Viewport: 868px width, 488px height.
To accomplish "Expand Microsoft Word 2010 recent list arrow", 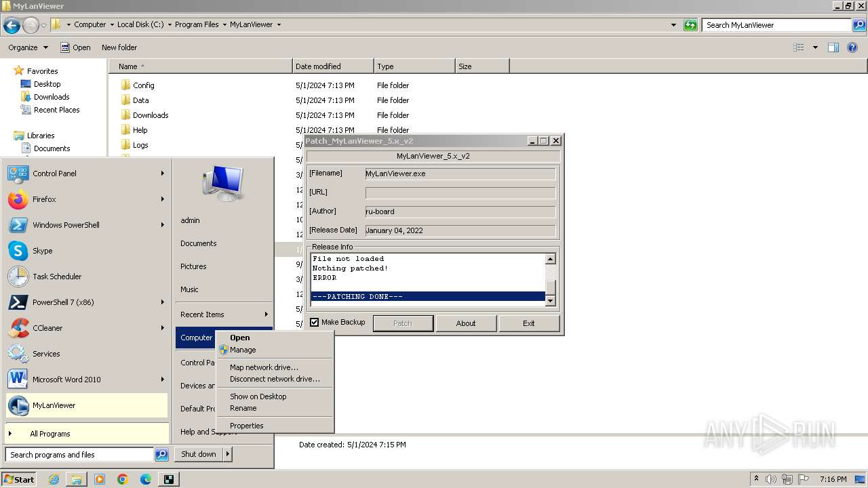I will [x=163, y=380].
